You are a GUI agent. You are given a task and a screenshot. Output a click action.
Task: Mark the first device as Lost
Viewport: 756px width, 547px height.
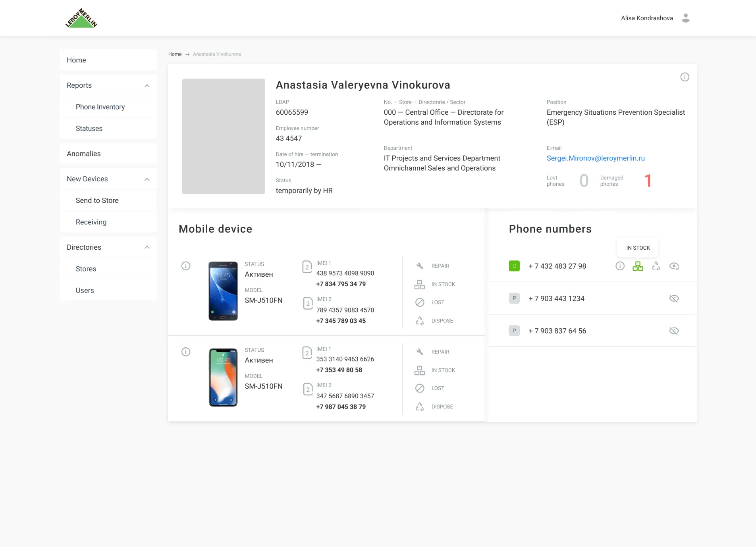(x=420, y=302)
